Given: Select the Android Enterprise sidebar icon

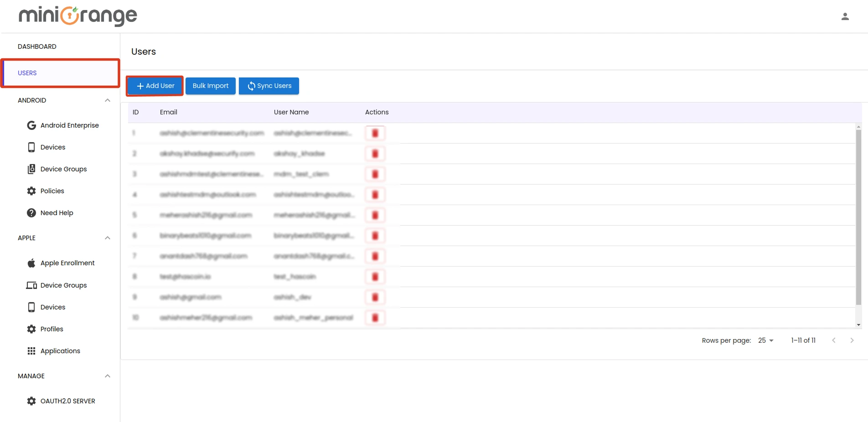Looking at the screenshot, I should click(31, 125).
